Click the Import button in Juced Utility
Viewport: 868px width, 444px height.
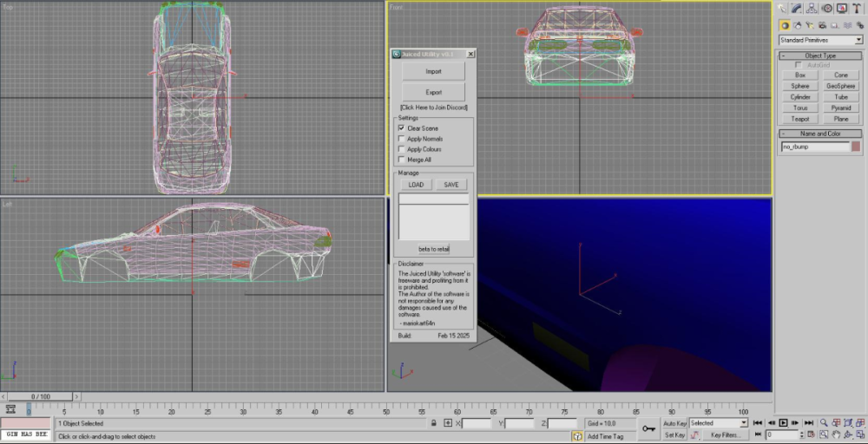point(433,72)
